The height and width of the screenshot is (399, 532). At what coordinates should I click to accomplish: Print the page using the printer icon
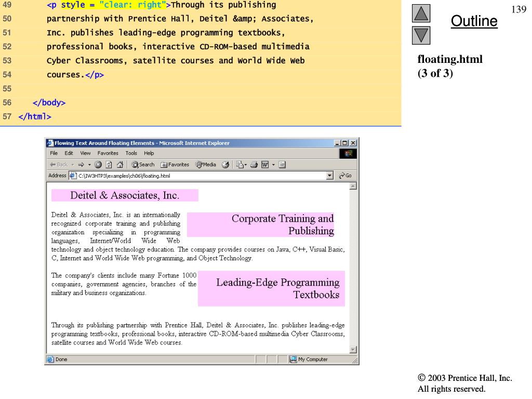point(254,165)
